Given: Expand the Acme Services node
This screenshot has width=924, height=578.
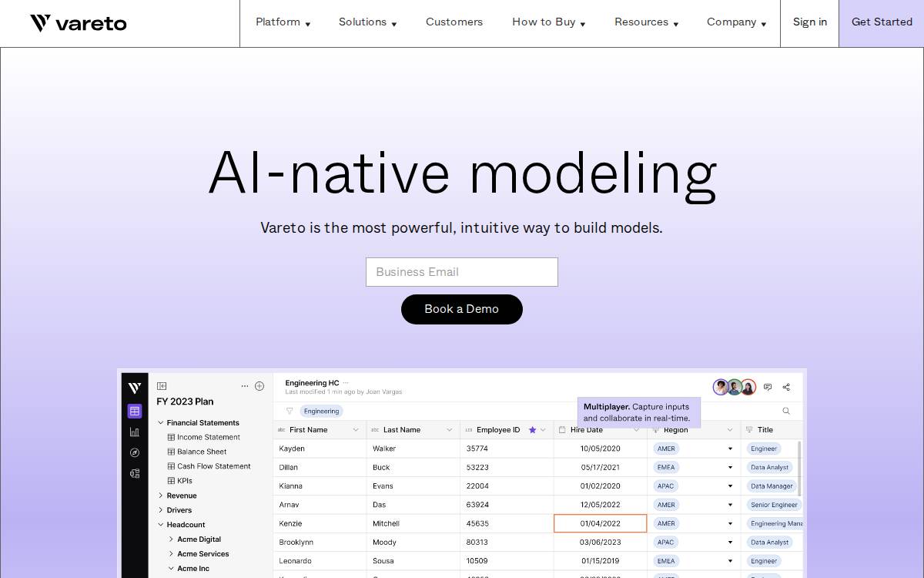Looking at the screenshot, I should pyautogui.click(x=171, y=554).
